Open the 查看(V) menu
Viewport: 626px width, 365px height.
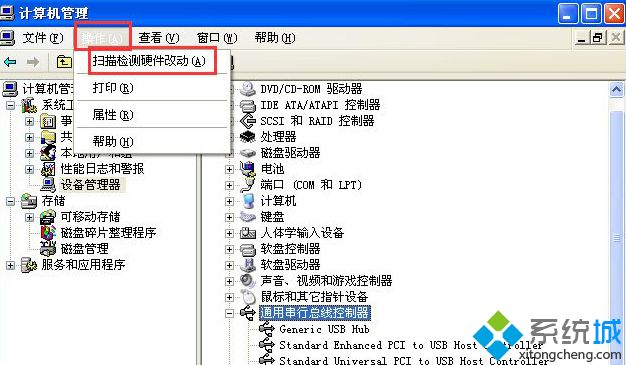[x=158, y=38]
